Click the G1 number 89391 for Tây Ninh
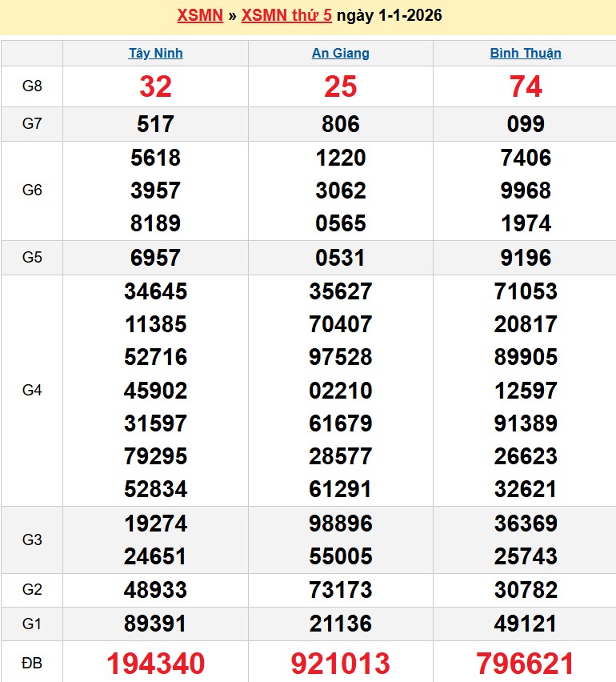 coord(155,624)
